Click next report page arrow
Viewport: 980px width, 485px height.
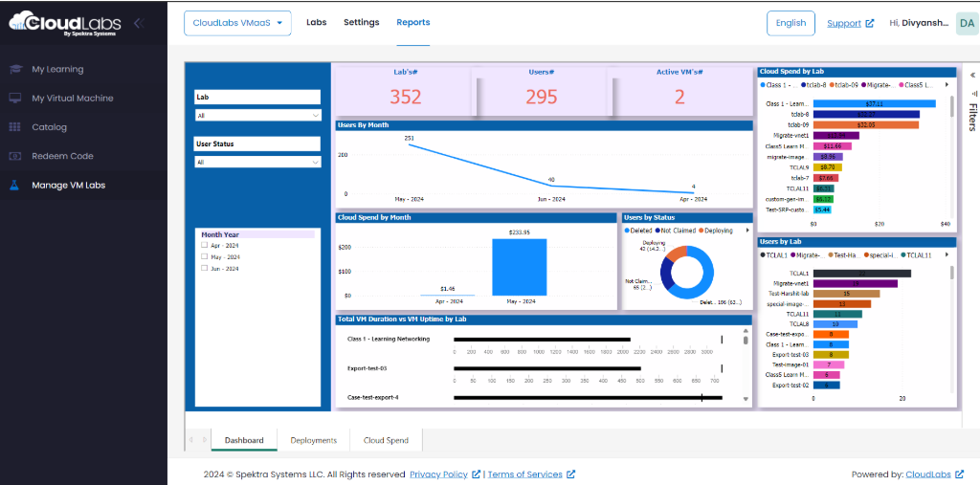pos(205,440)
